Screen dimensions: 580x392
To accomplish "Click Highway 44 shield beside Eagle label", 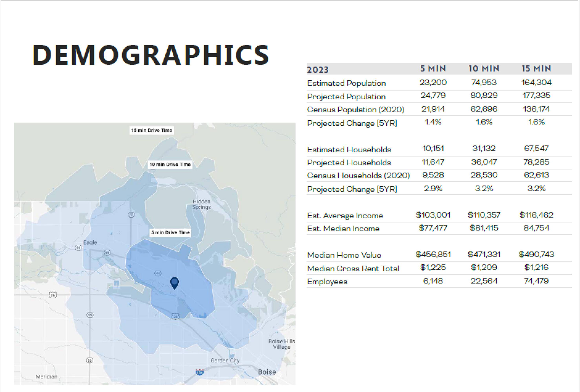I will [78, 248].
